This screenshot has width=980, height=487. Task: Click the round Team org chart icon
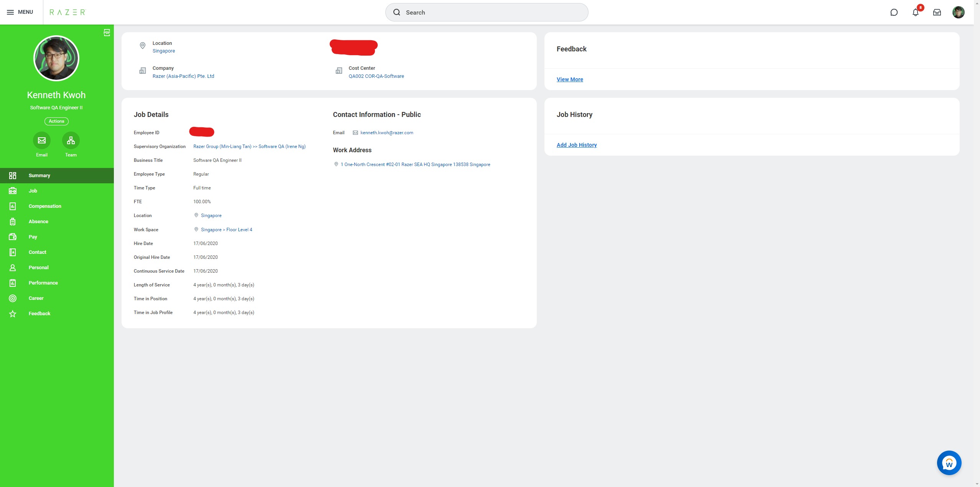(x=71, y=140)
